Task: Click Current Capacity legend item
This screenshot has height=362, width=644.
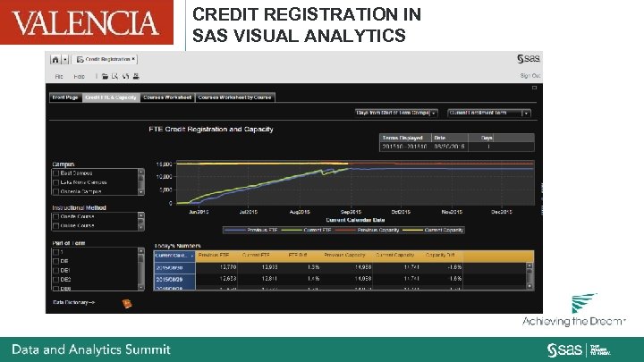Action: tap(433, 230)
